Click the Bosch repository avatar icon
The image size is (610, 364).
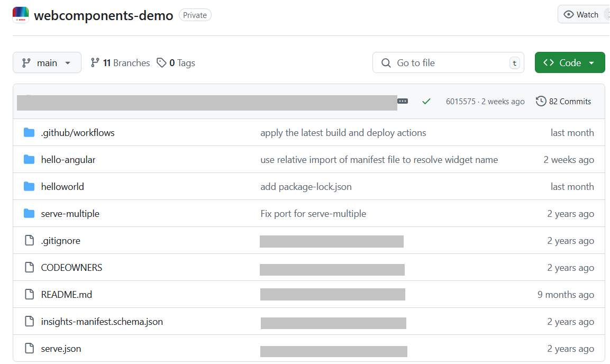click(21, 15)
